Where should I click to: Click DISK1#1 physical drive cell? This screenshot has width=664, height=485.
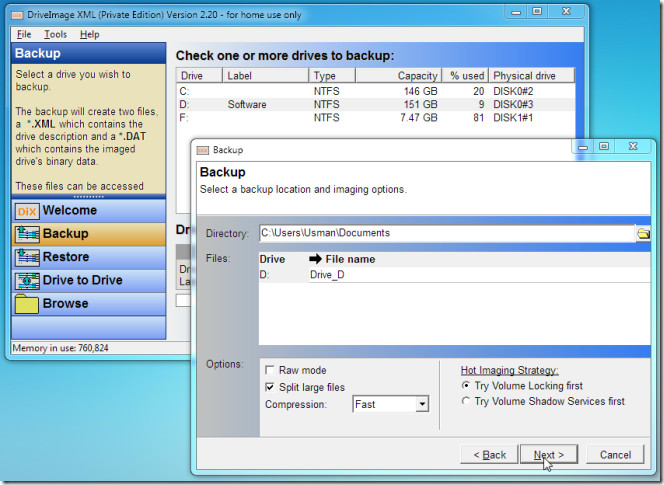coord(513,117)
